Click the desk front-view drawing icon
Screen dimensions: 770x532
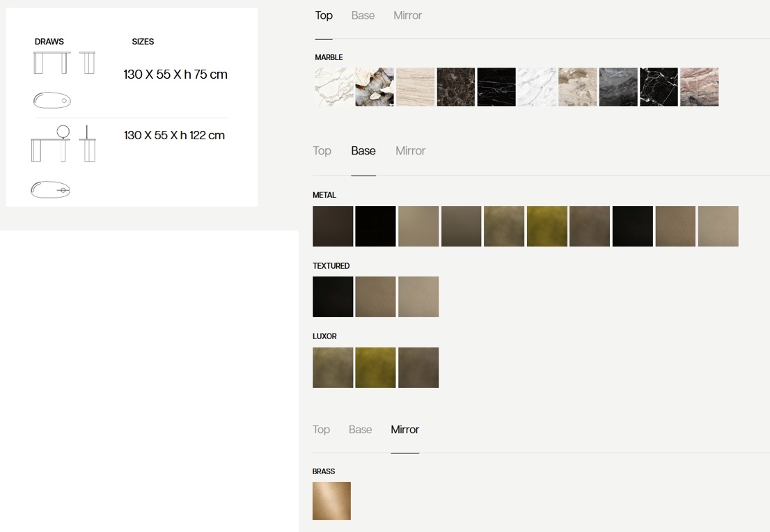52,63
